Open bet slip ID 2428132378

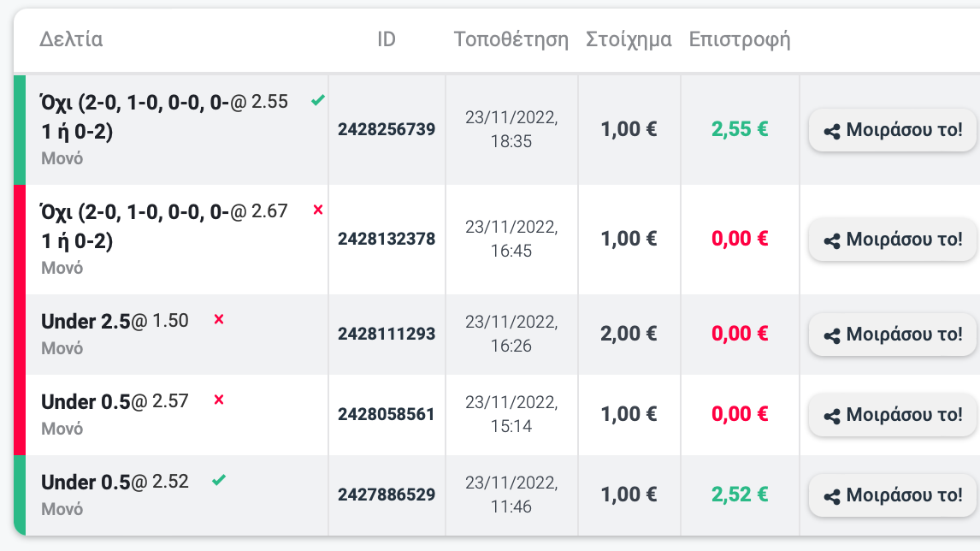point(387,239)
